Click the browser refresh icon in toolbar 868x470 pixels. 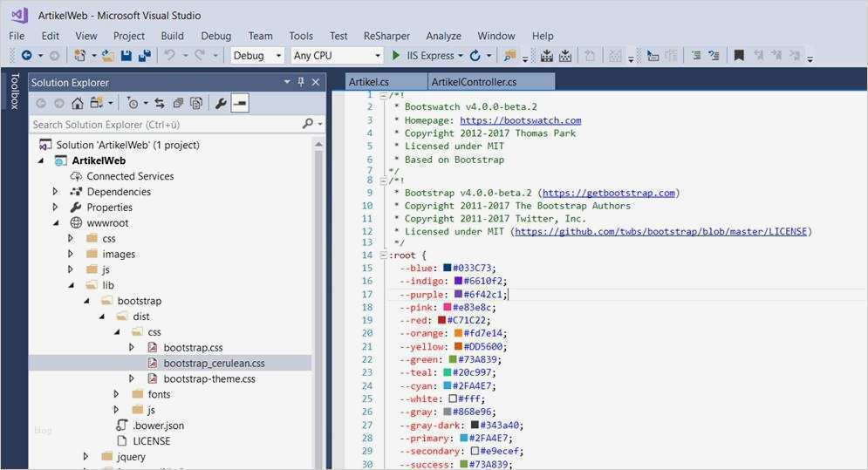pyautogui.click(x=475, y=56)
